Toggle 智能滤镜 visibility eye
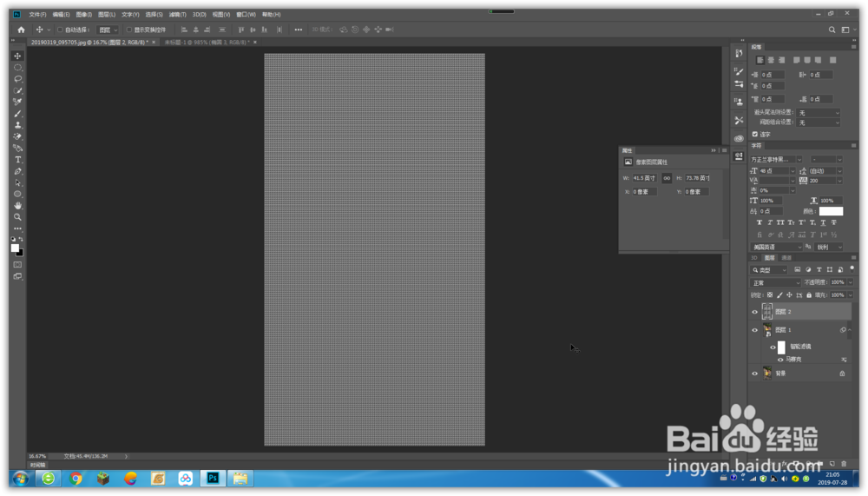The image size is (868, 496). point(773,347)
